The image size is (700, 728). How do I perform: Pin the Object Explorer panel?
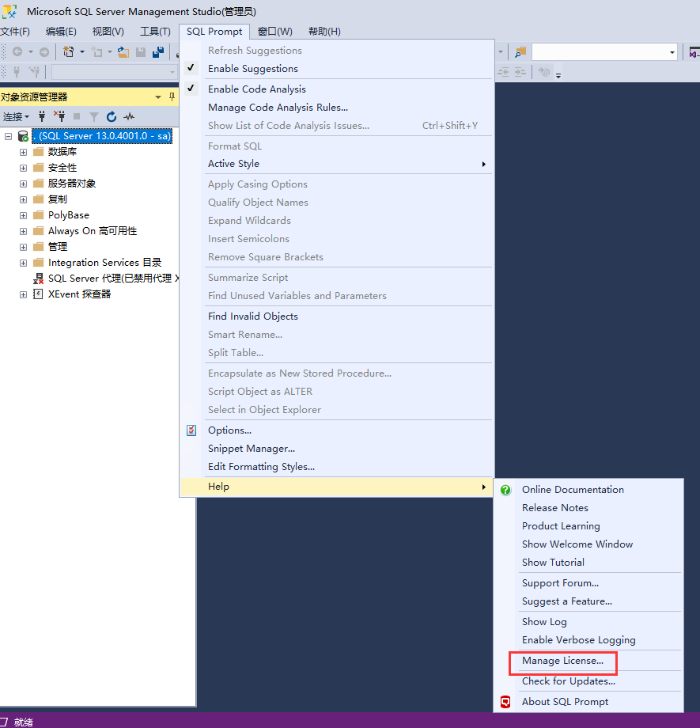click(172, 97)
